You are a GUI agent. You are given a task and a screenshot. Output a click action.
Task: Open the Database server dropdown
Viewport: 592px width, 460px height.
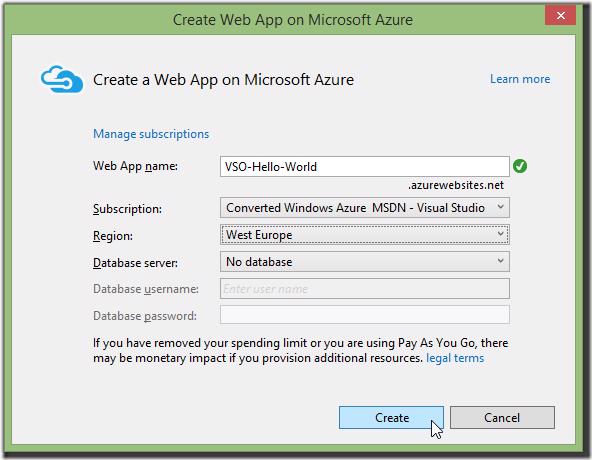pyautogui.click(x=365, y=262)
